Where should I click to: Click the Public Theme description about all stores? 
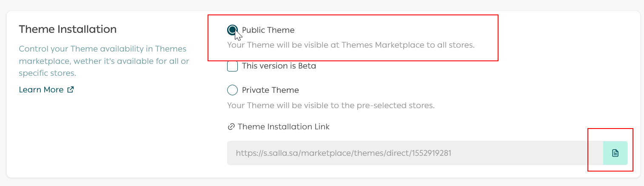point(350,45)
